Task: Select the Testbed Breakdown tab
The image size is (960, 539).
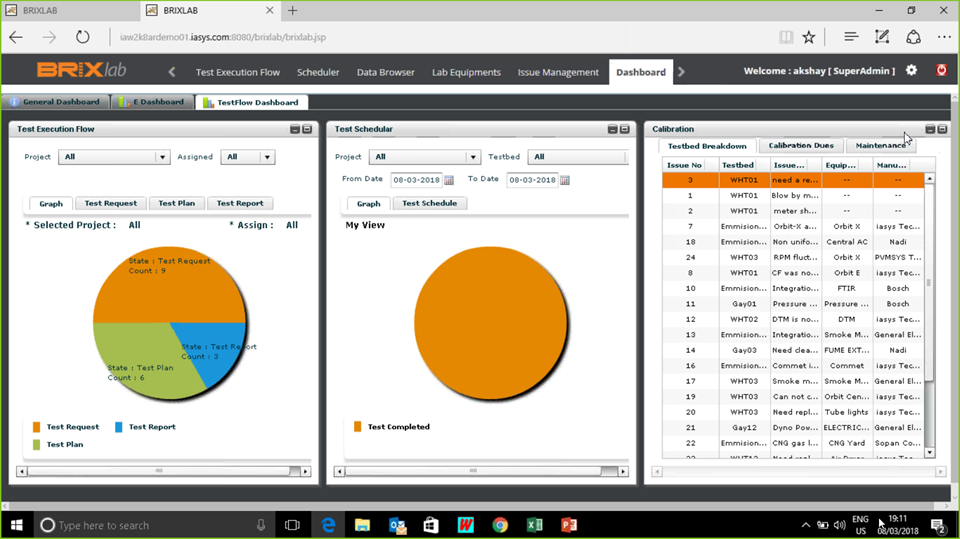Action: [x=707, y=146]
